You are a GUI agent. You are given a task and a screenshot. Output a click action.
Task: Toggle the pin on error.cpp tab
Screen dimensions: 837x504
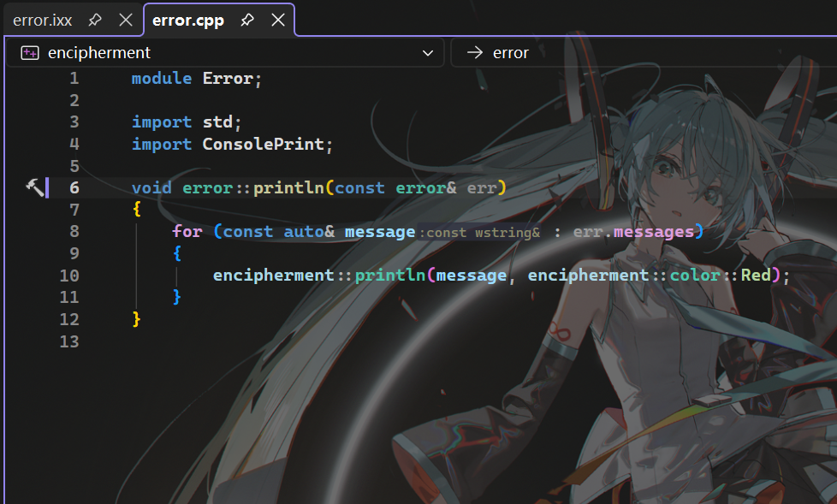[x=247, y=20]
